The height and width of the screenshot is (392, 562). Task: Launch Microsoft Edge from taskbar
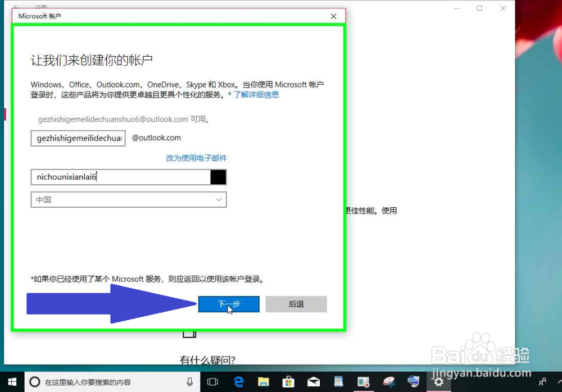pyautogui.click(x=239, y=382)
